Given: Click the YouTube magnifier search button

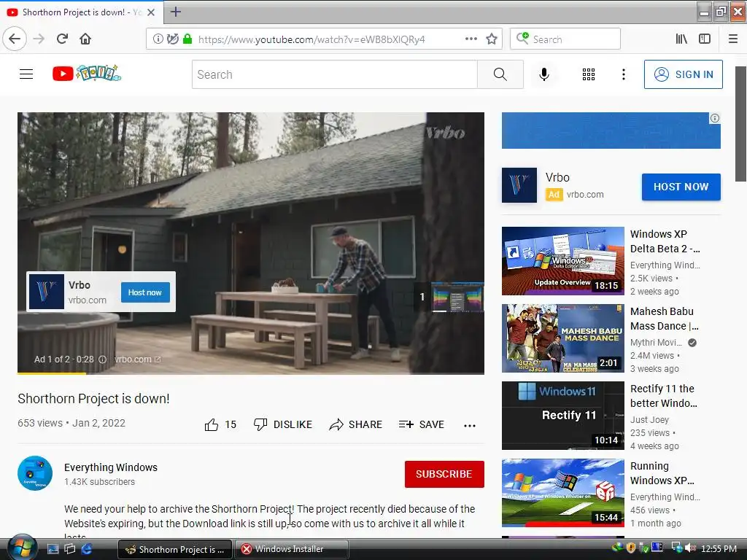Looking at the screenshot, I should 500,74.
